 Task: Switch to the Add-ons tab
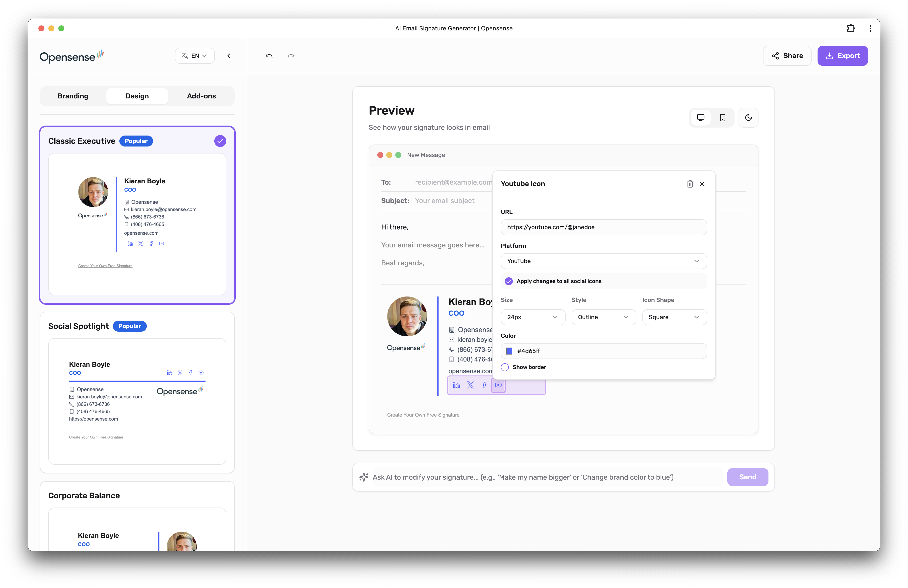[x=201, y=96]
